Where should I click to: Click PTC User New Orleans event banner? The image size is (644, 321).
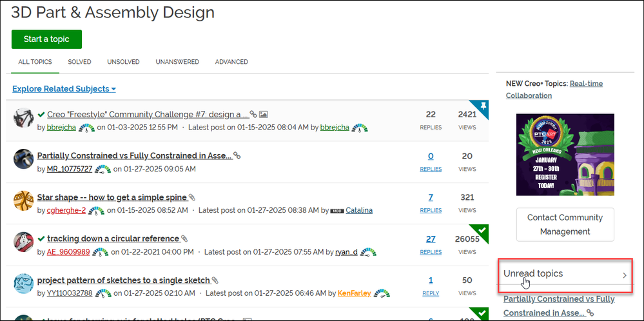point(565,154)
